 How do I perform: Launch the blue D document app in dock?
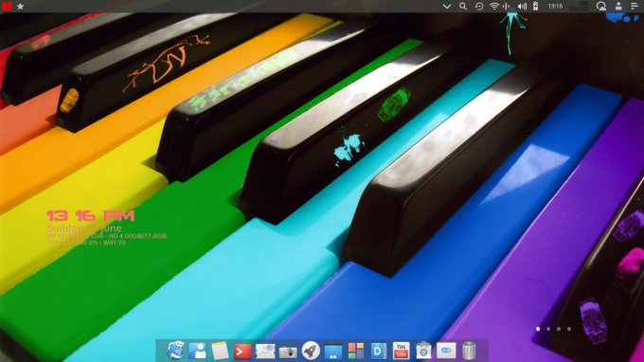pyautogui.click(x=378, y=351)
